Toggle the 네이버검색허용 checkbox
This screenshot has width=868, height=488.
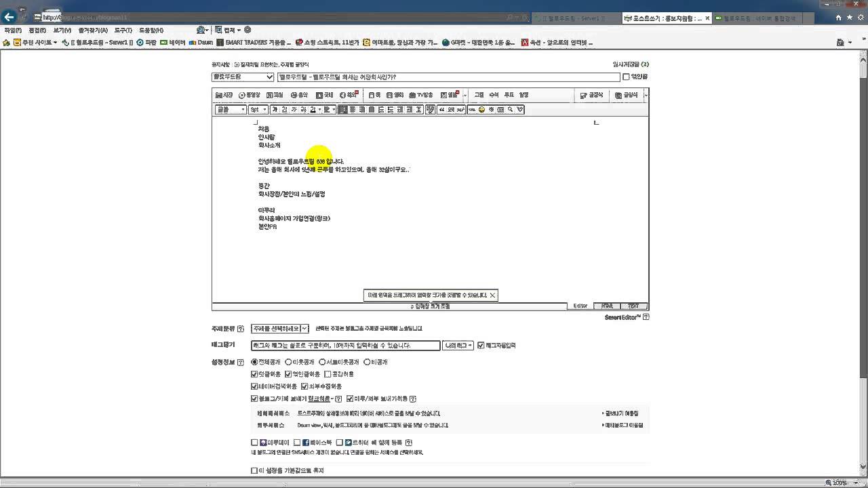tap(254, 386)
